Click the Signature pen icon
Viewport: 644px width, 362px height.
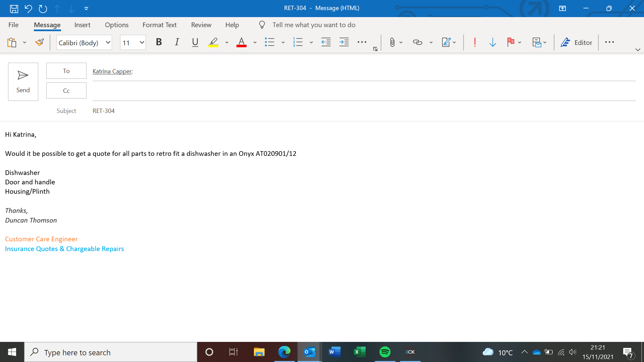[446, 42]
